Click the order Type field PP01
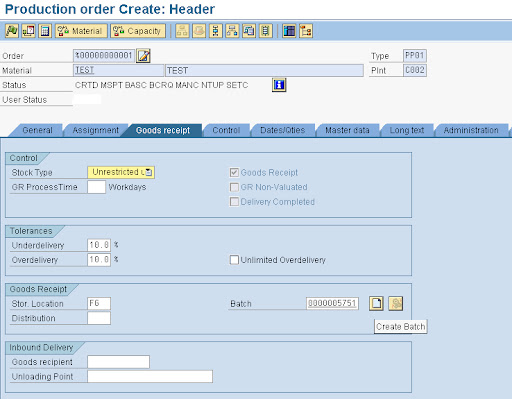Screen dimensions: 512x399 click(415, 56)
